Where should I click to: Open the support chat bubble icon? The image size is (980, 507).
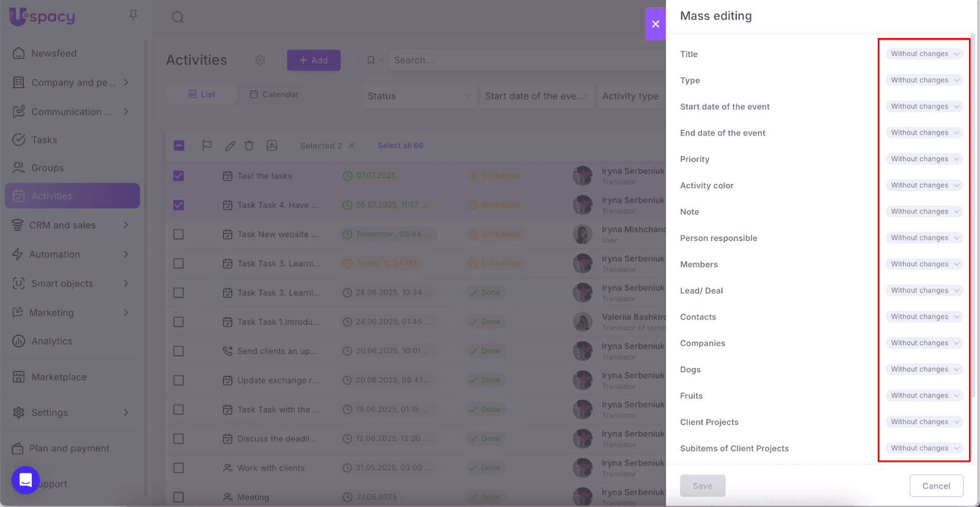[26, 480]
